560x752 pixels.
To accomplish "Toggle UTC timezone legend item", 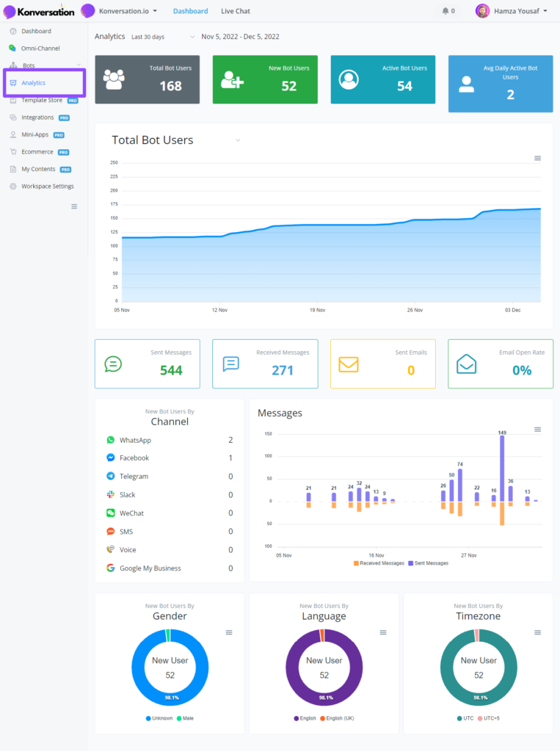I will pos(465,718).
